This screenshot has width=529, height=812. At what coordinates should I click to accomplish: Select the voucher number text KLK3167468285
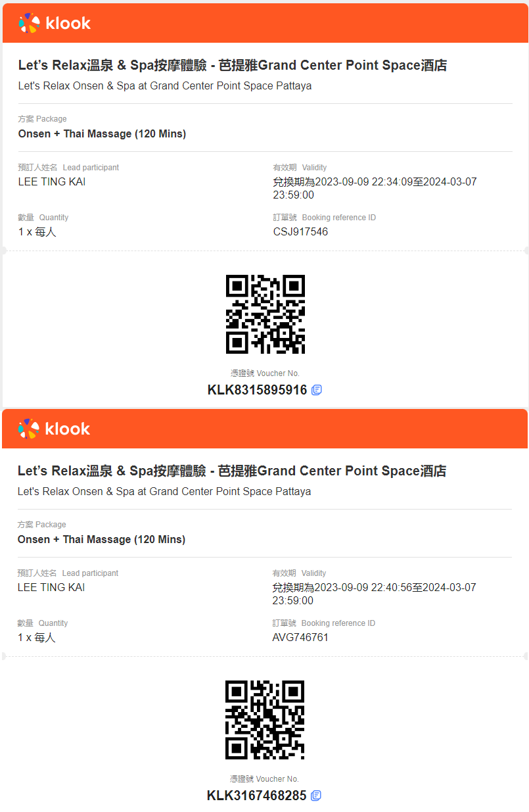[x=256, y=796]
